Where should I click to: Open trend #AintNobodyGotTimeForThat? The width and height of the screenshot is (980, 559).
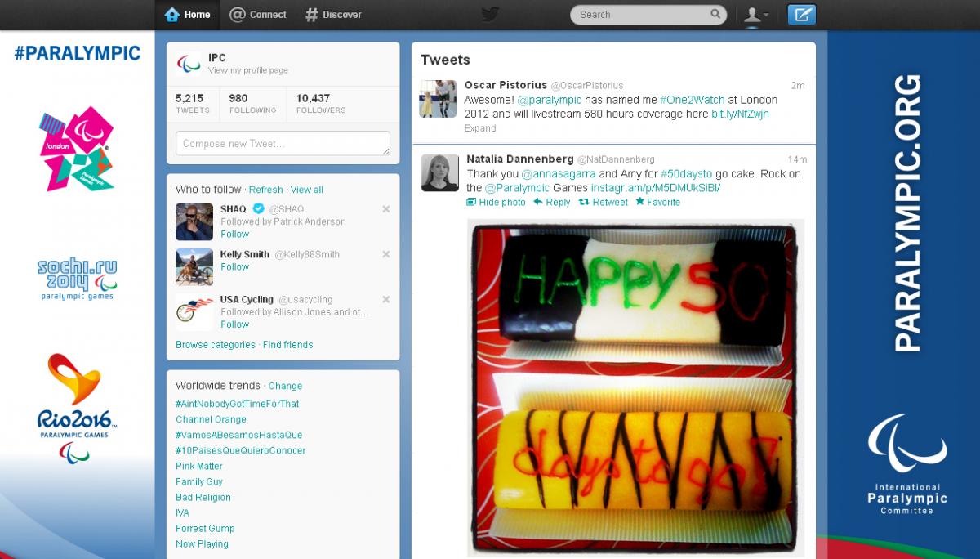tap(238, 404)
